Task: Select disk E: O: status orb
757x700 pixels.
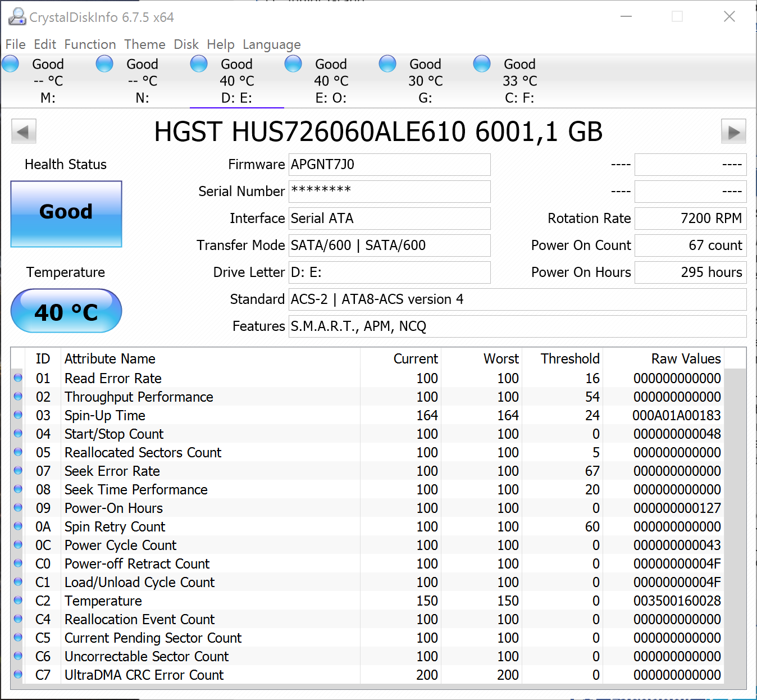Action: tap(293, 64)
